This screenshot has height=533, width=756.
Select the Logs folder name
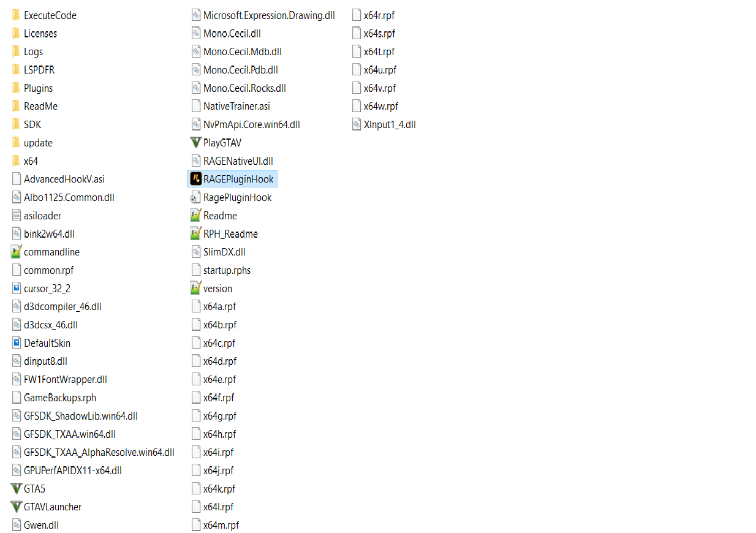tap(34, 51)
